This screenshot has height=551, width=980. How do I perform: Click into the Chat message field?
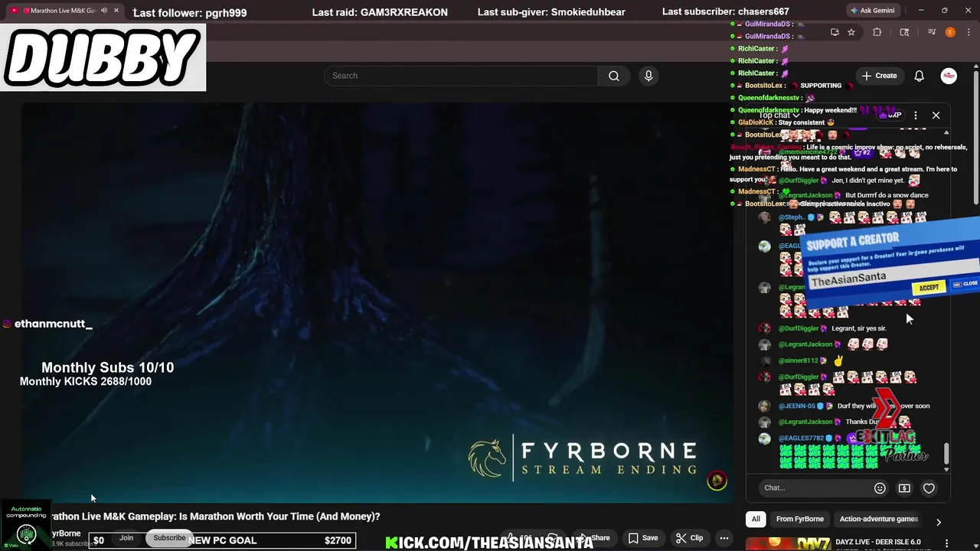point(815,487)
